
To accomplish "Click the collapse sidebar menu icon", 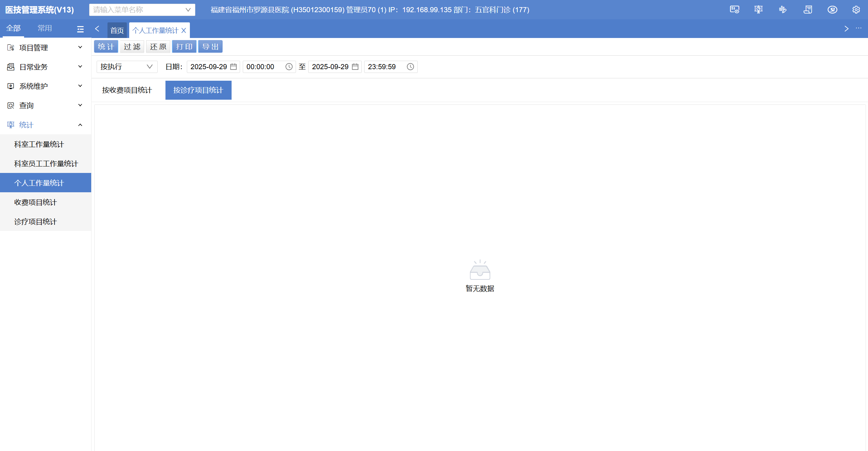I will click(80, 29).
